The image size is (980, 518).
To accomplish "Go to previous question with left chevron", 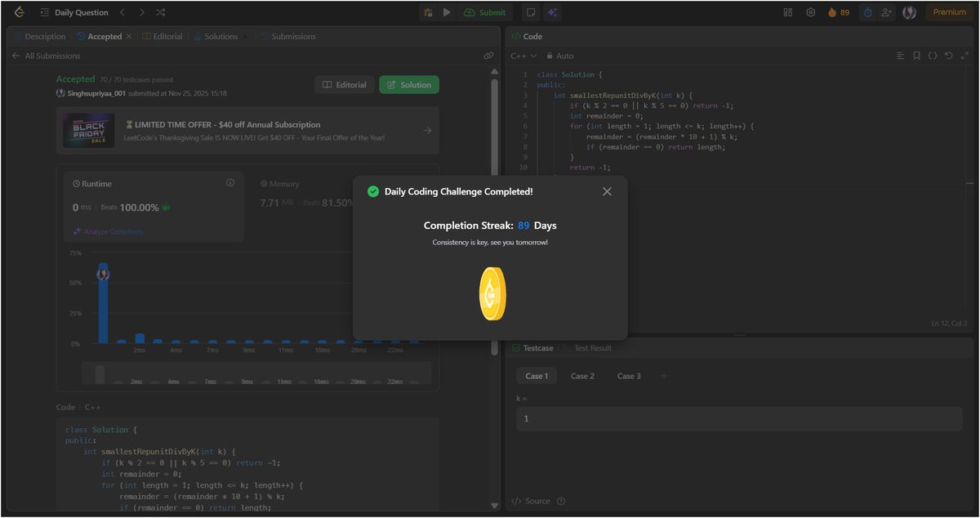I will click(121, 11).
